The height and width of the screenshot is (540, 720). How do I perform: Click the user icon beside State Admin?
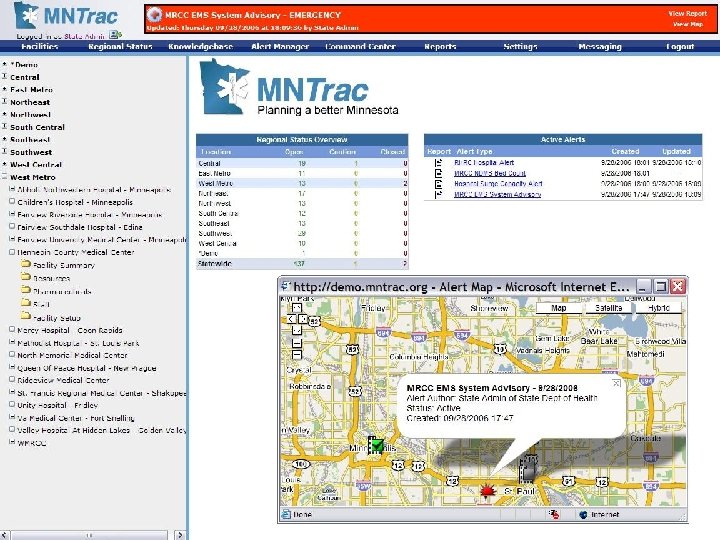(115, 34)
